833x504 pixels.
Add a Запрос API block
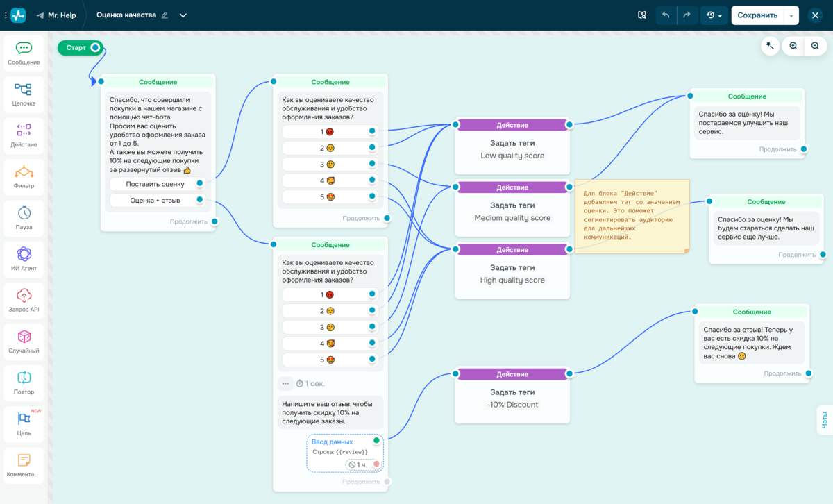pos(24,300)
